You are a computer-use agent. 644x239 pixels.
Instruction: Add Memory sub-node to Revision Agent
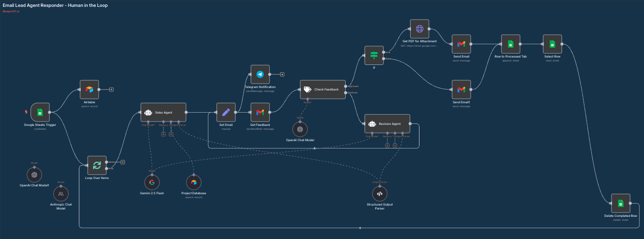(x=387, y=146)
